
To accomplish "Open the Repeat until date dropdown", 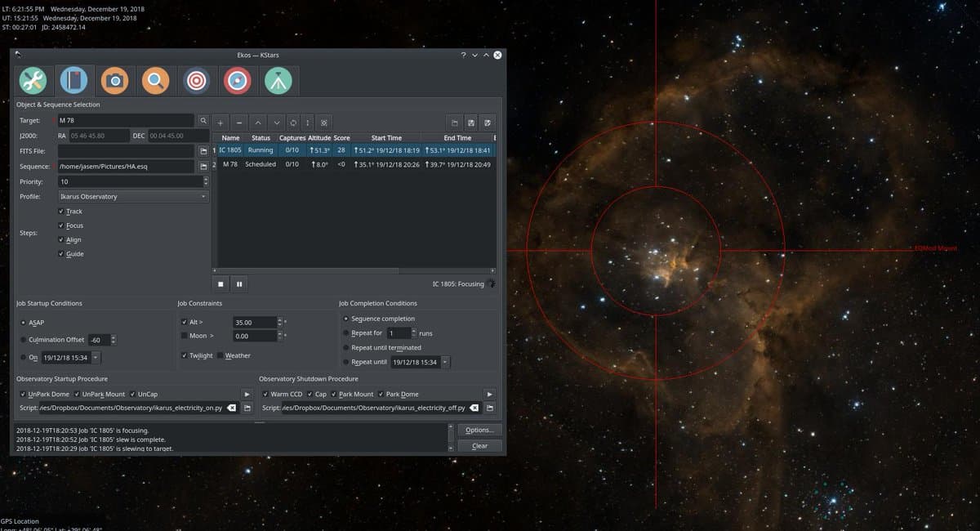I will point(445,362).
